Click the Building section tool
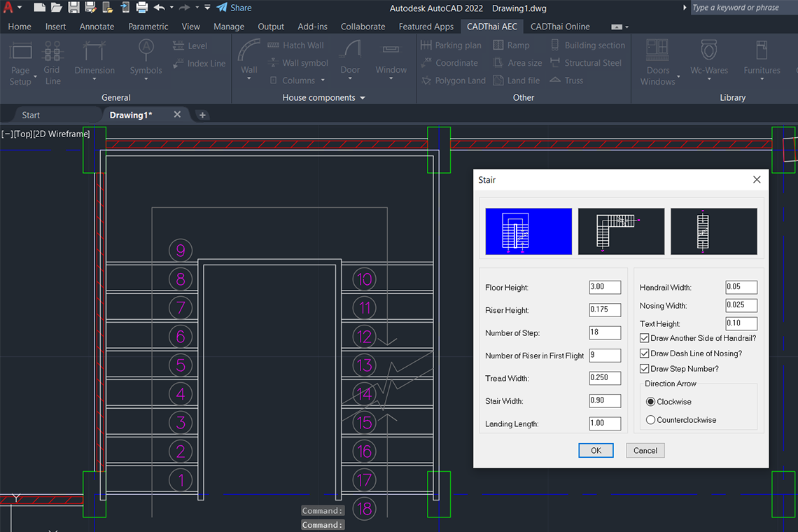Image resolution: width=798 pixels, height=532 pixels. tap(588, 45)
